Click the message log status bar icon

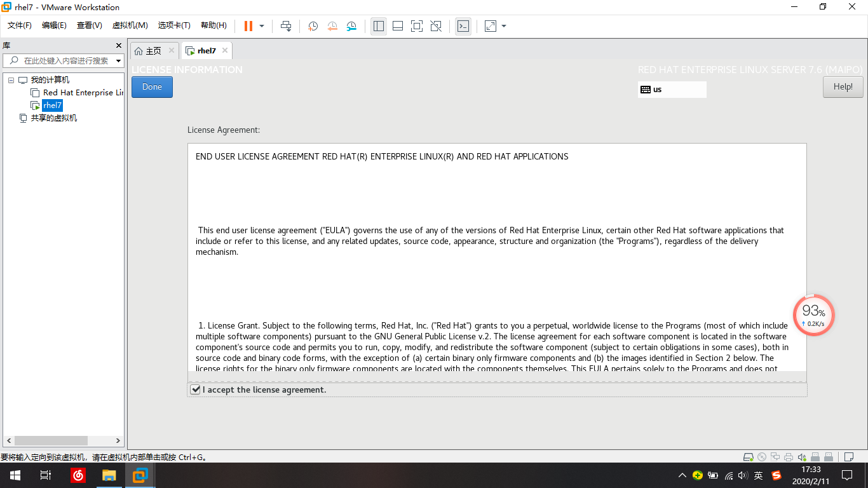point(848,457)
